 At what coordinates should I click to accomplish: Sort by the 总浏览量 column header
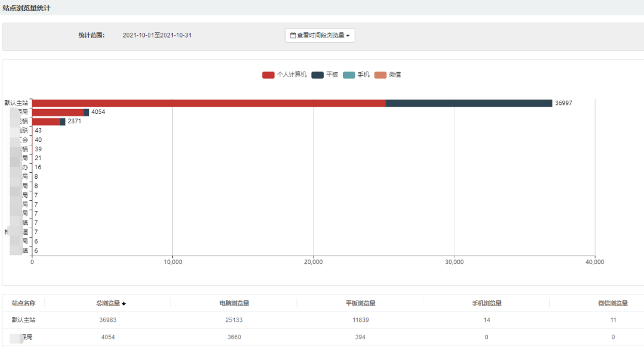tap(108, 303)
